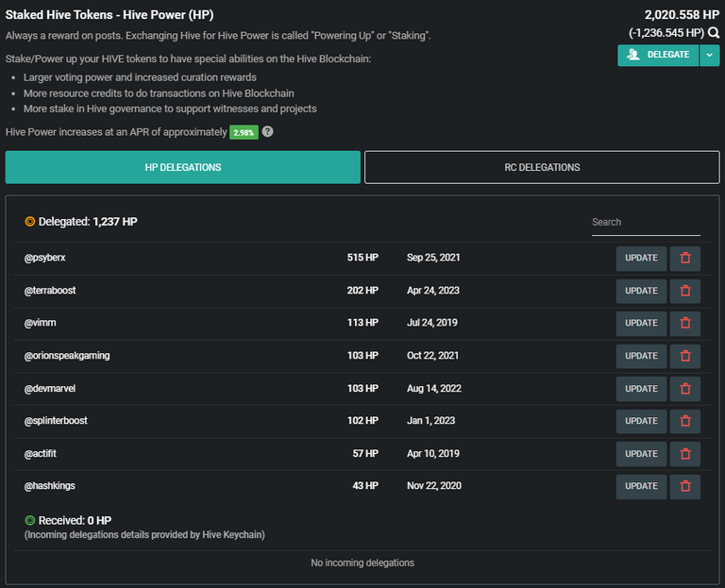725x588 pixels.
Task: Update the @hashkings delegation
Action: (641, 486)
